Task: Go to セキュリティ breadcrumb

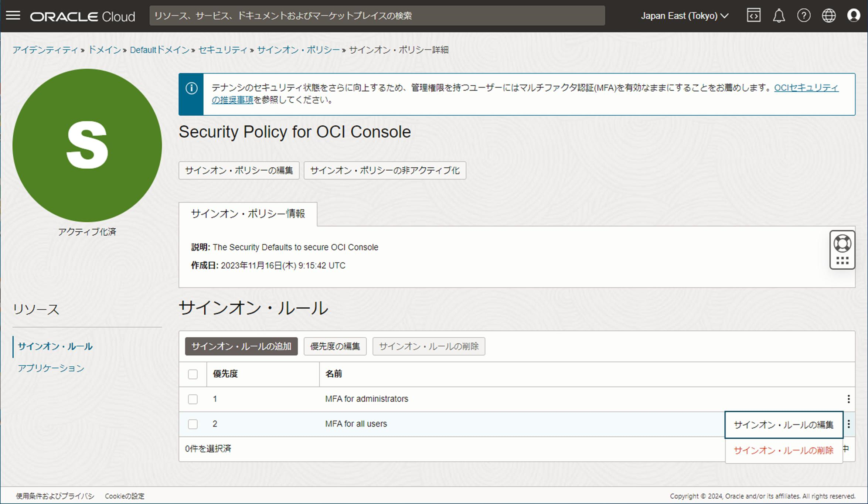Action: pyautogui.click(x=222, y=50)
